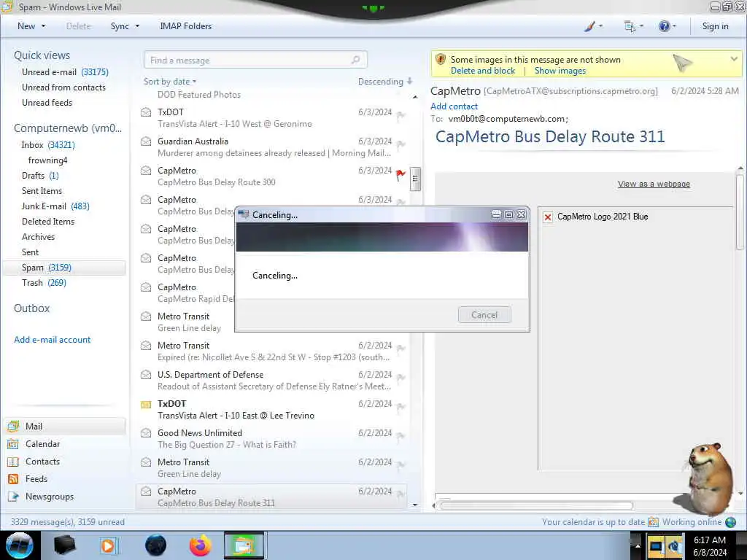Open the Mail shortcut icon
The image size is (747, 560).
13,426
